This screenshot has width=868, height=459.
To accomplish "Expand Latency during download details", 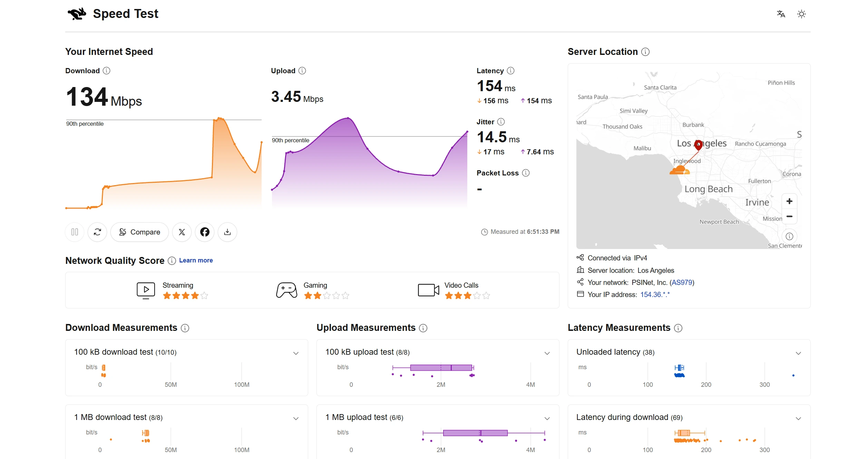I will [798, 418].
